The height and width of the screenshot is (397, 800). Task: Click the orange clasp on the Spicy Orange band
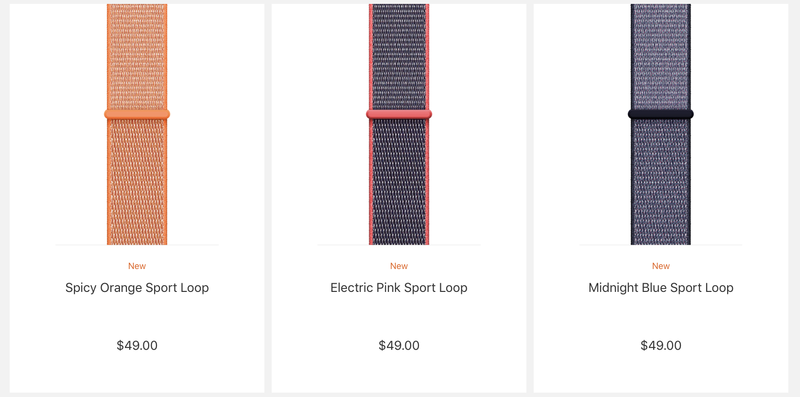[x=137, y=114]
